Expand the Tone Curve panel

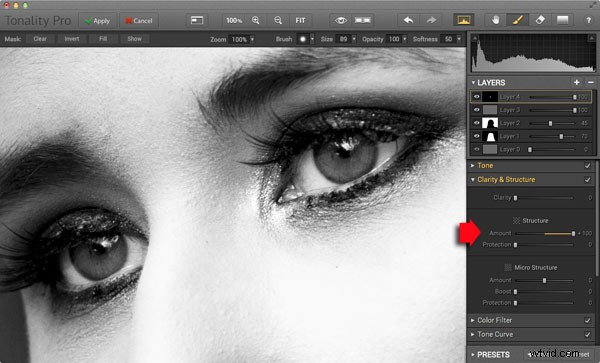(x=473, y=334)
